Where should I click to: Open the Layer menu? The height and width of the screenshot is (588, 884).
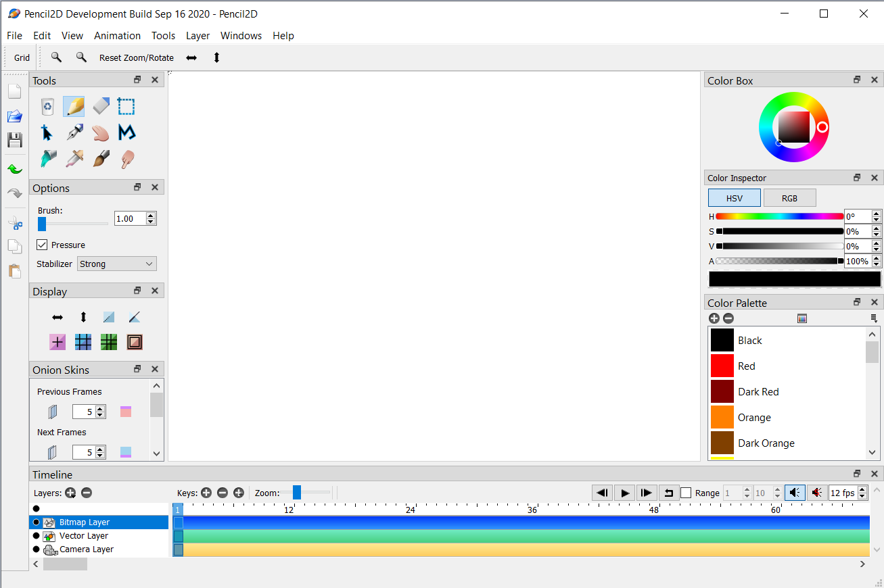pyautogui.click(x=197, y=36)
